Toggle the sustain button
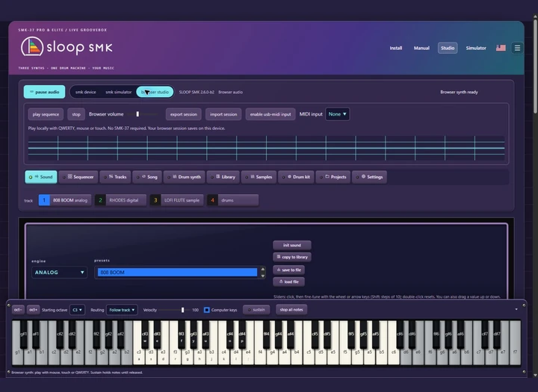The width and height of the screenshot is (538, 392). (x=256, y=310)
